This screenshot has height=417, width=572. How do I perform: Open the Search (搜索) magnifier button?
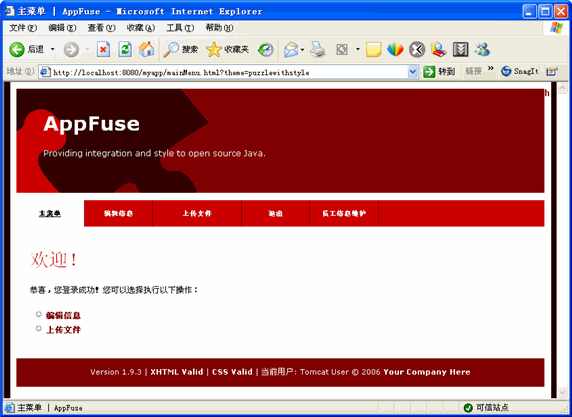180,49
